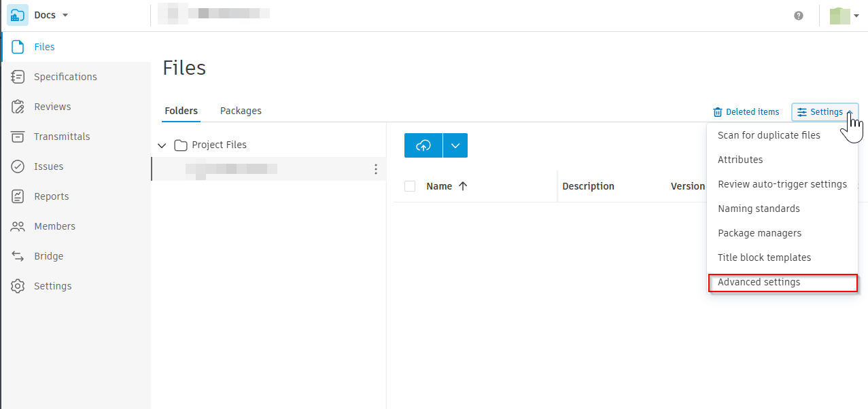
Task: Switch to the Folders tab
Action: click(x=181, y=111)
